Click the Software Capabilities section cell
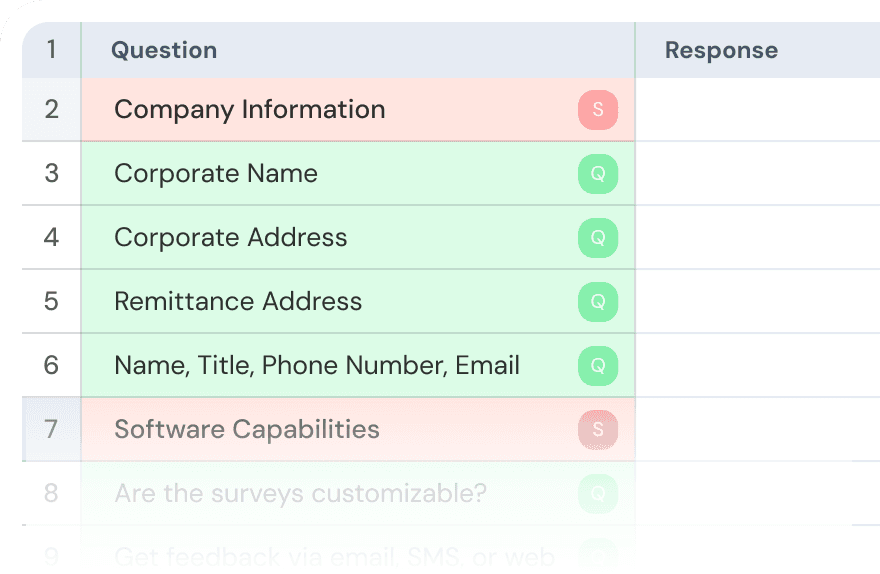880x574 pixels. pos(247,430)
